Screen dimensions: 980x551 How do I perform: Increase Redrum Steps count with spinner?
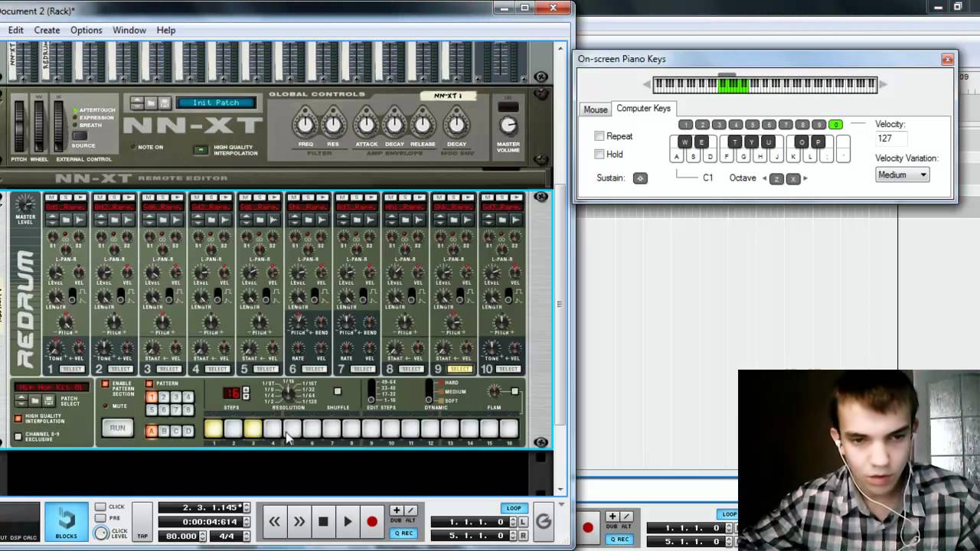click(x=246, y=390)
